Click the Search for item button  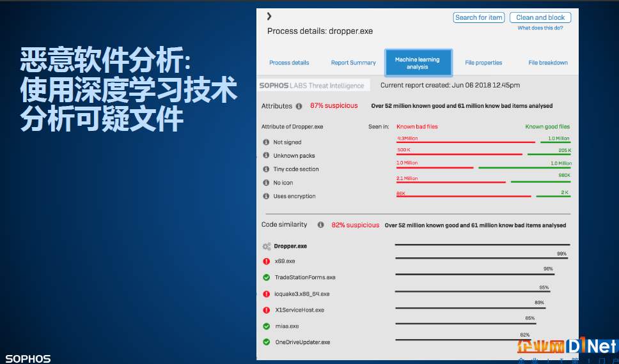478,17
